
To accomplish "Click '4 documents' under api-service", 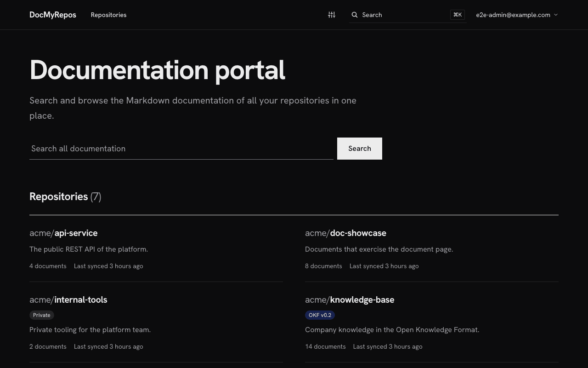I will (x=48, y=266).
